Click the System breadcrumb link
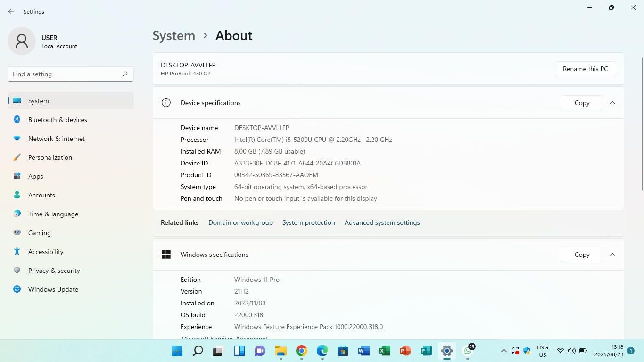Image resolution: width=644 pixels, height=362 pixels. (x=173, y=36)
